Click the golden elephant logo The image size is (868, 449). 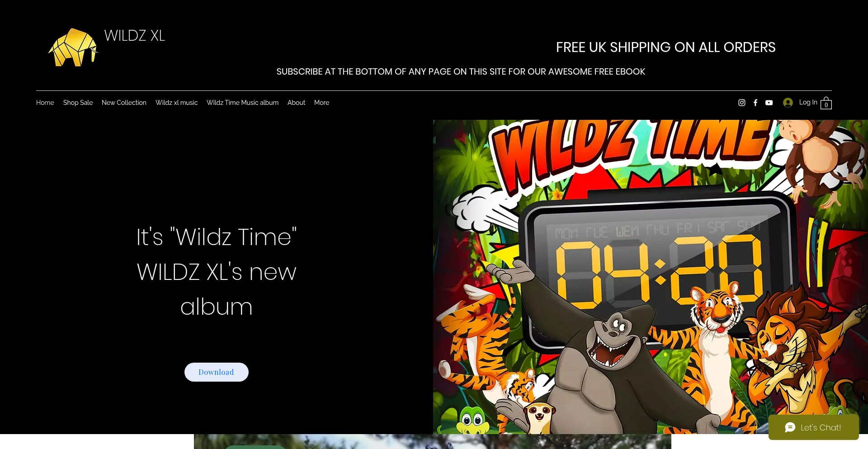tap(73, 47)
